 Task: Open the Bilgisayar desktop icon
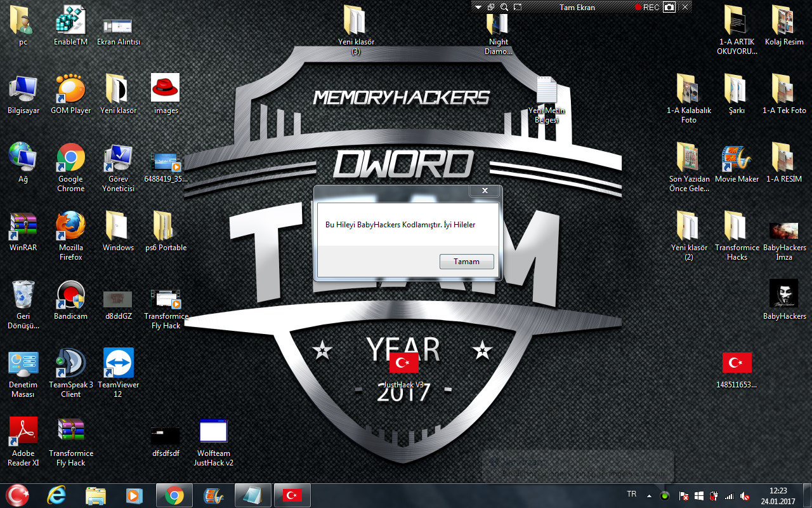[x=23, y=94]
